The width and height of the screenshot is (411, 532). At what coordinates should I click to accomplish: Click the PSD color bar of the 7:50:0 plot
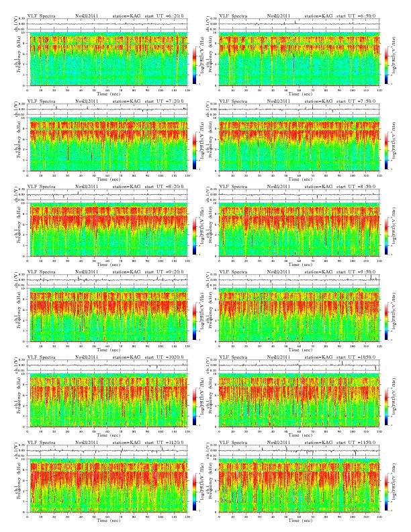click(x=387, y=150)
